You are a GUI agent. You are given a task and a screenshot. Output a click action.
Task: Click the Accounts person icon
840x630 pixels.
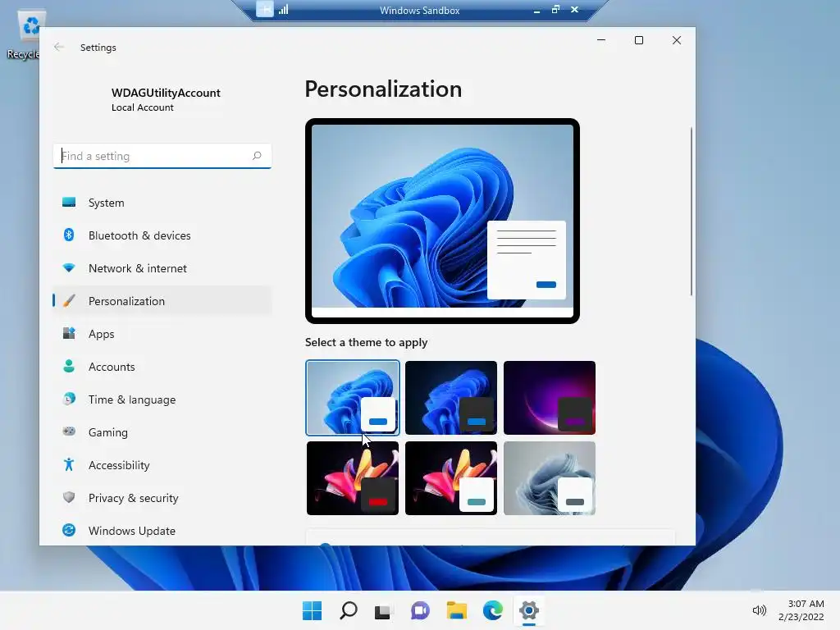click(69, 366)
